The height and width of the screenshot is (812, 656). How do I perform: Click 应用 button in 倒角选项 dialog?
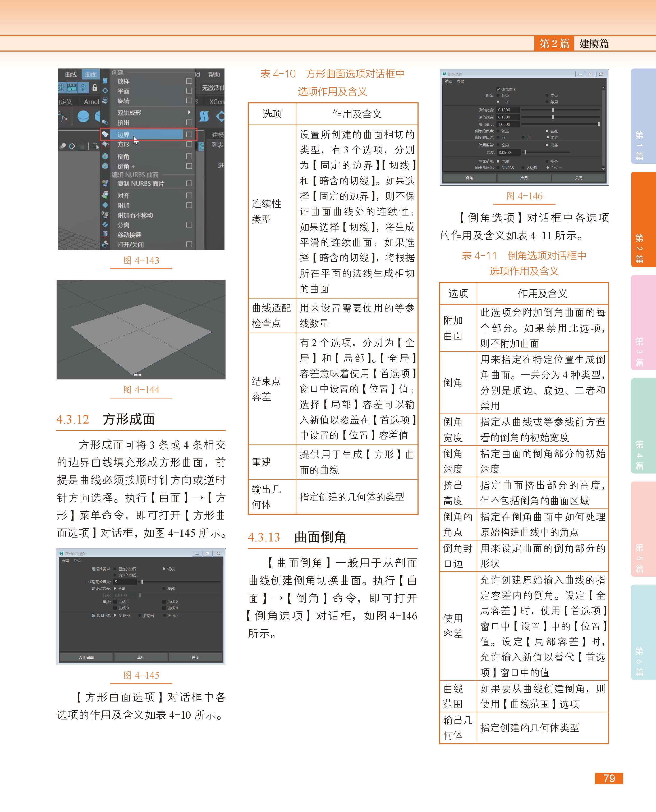524,178
